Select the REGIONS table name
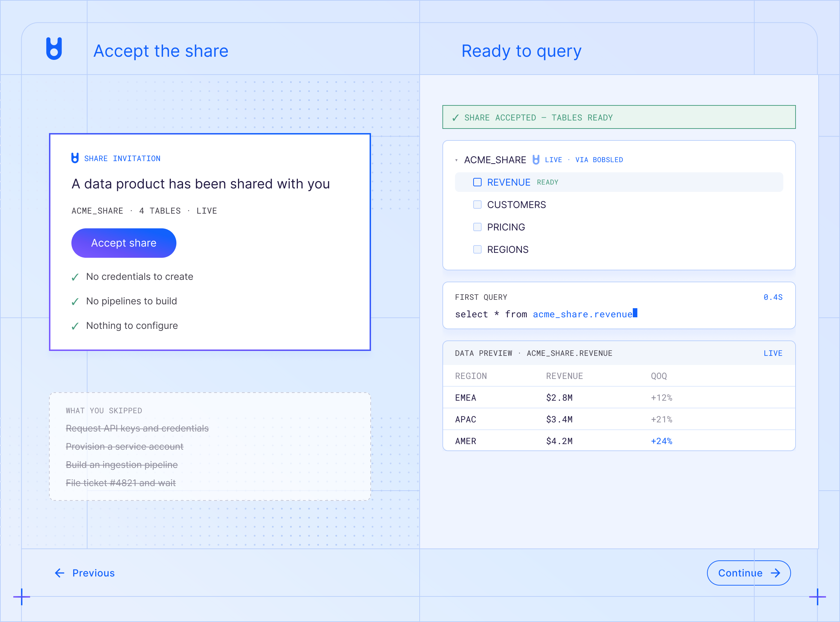This screenshot has height=622, width=840. 508,250
